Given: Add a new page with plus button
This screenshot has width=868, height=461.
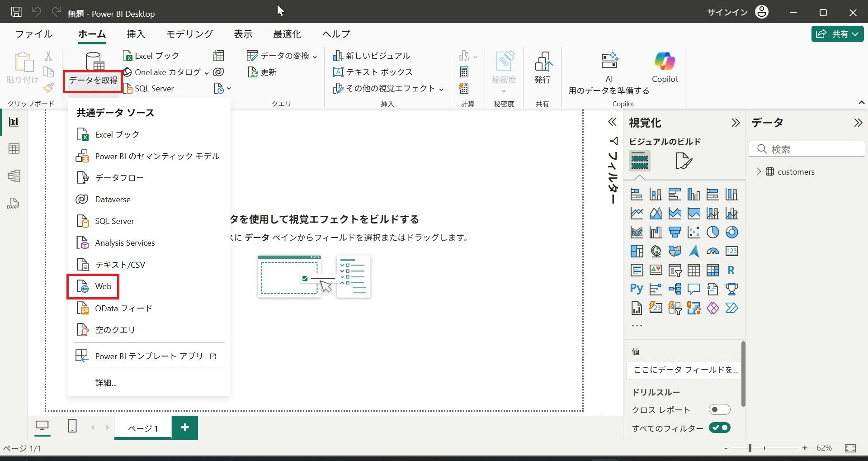Looking at the screenshot, I should point(185,428).
